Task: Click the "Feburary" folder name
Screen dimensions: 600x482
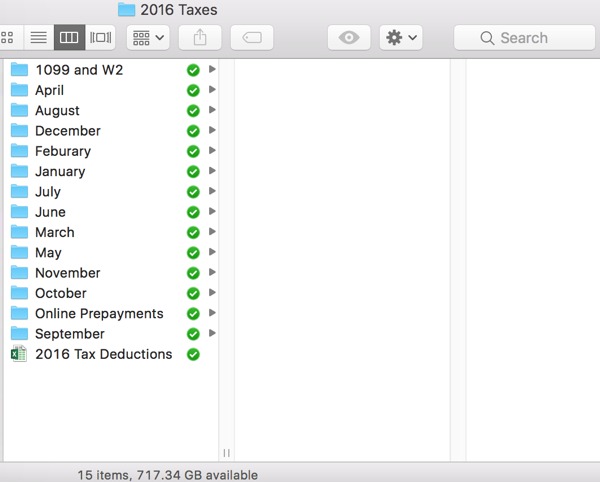Action: point(63,151)
